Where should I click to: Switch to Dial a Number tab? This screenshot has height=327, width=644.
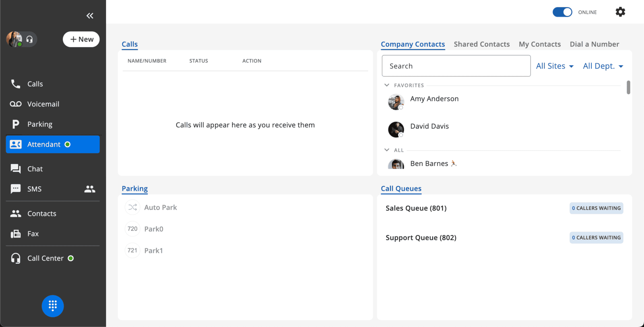[x=594, y=44]
